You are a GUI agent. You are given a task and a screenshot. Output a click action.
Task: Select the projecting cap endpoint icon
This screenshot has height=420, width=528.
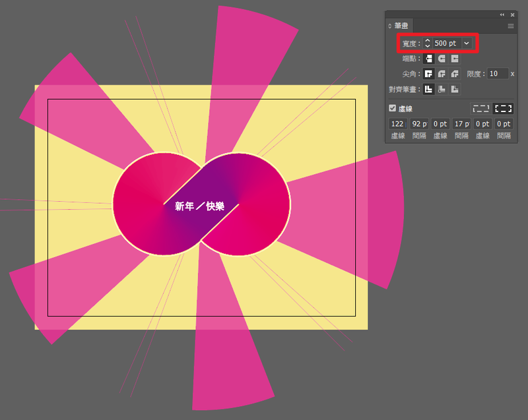click(454, 59)
